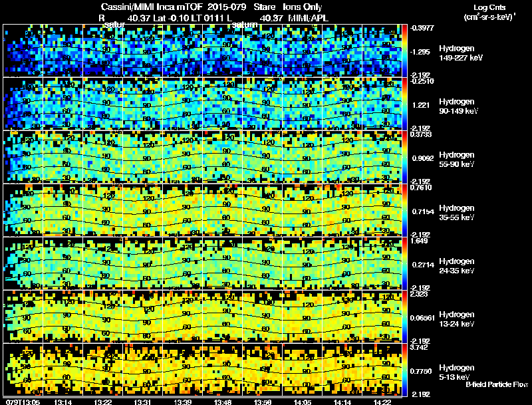Viewport: 532px width, 405px height.
Task: Click the date '2015-079' in the title
Action: click(x=225, y=7)
